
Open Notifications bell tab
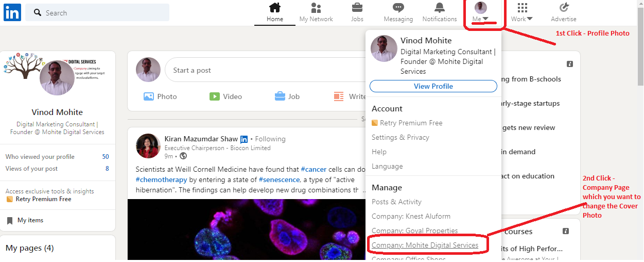(x=440, y=13)
